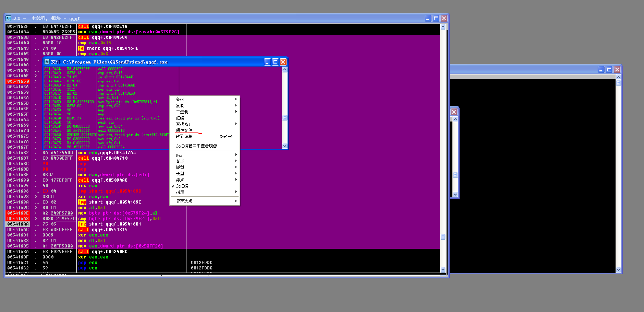Click the file window scroll-up arrow
The width and height of the screenshot is (644, 312).
click(284, 69)
